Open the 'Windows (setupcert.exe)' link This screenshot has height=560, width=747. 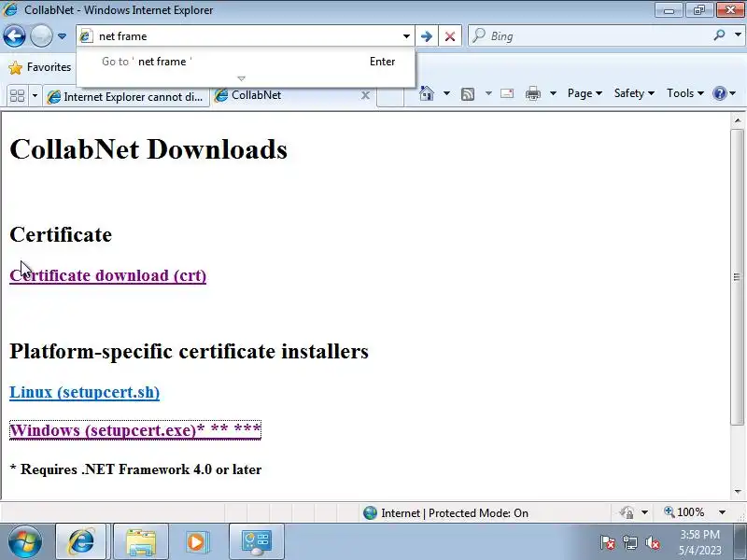[x=135, y=430]
